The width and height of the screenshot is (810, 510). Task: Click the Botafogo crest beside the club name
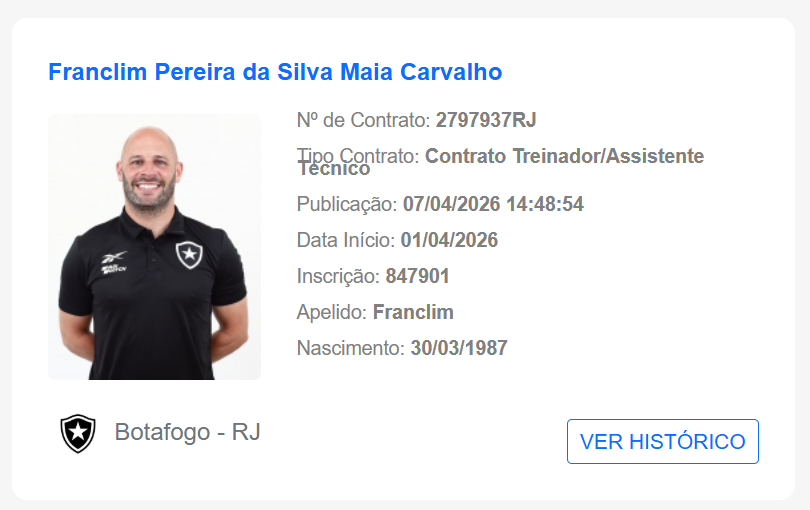(x=77, y=434)
